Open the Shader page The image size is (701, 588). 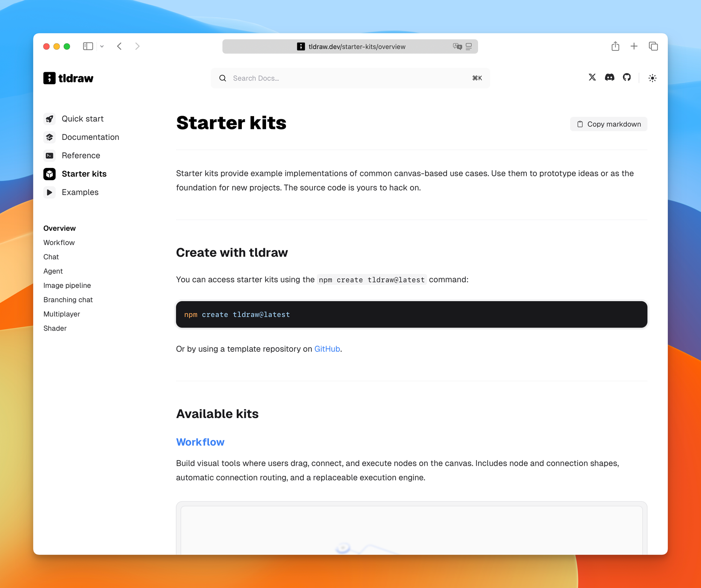coord(55,329)
